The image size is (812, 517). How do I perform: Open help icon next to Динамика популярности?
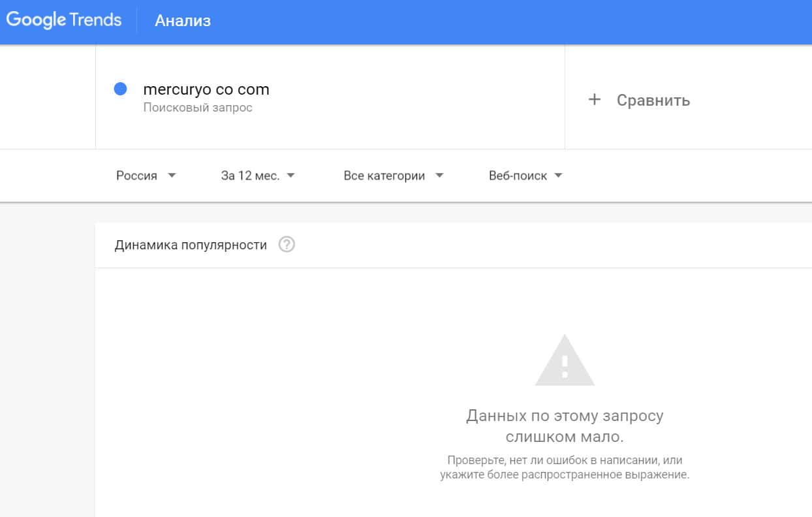287,245
